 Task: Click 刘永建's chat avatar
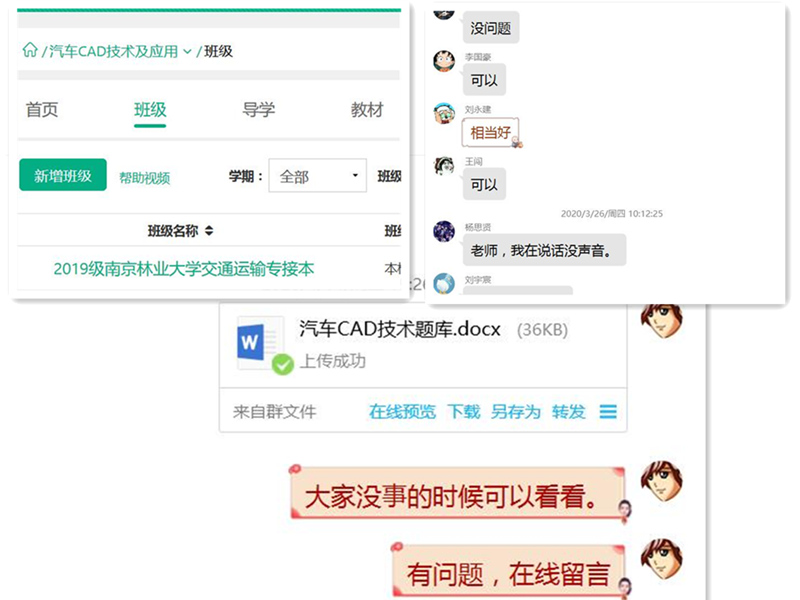point(444,113)
